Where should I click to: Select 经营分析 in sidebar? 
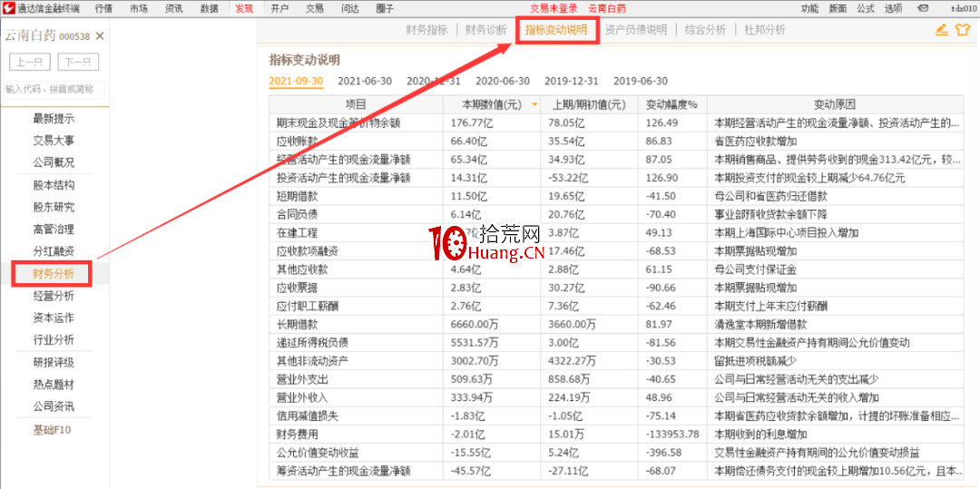pos(54,296)
